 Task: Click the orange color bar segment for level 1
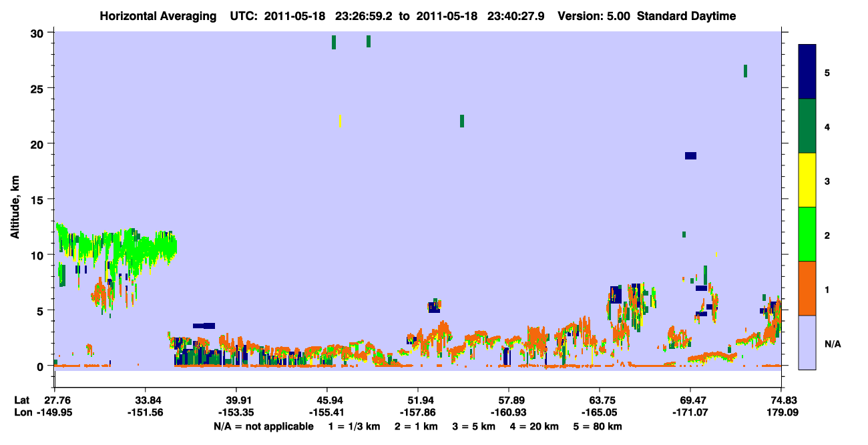point(807,288)
